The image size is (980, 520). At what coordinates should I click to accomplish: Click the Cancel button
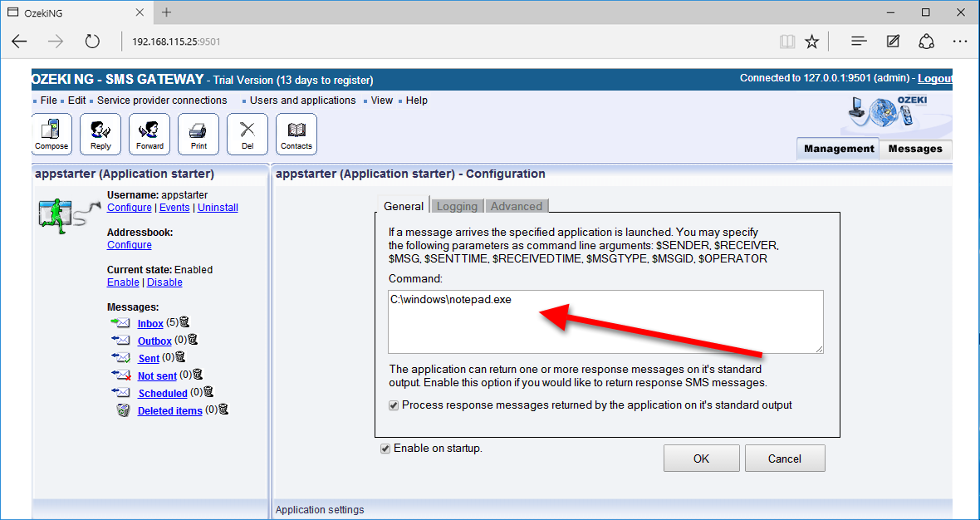[784, 459]
